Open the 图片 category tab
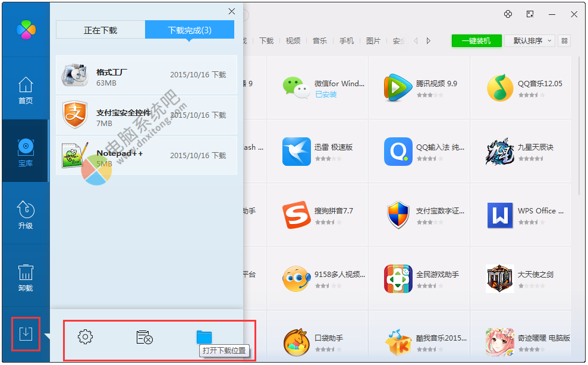The height and width of the screenshot is (365, 588). (x=373, y=40)
